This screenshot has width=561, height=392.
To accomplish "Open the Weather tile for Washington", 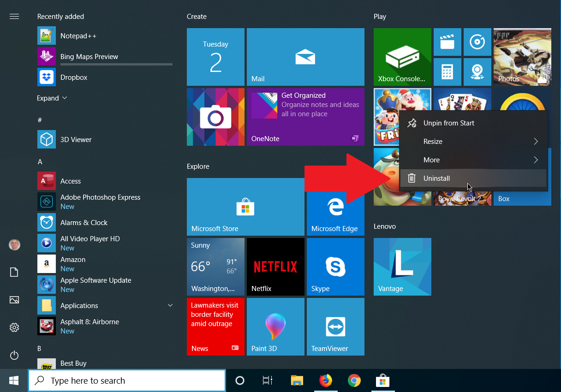I will [215, 267].
